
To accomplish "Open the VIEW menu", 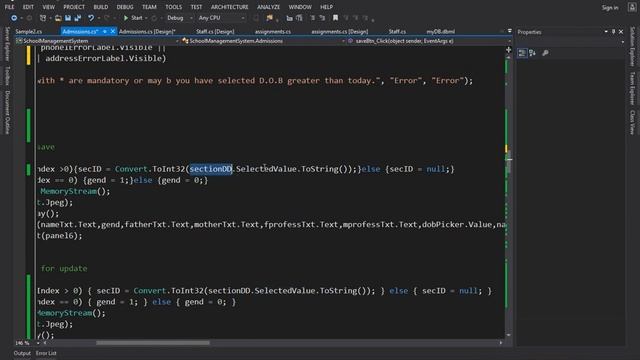I will pos(49,7).
